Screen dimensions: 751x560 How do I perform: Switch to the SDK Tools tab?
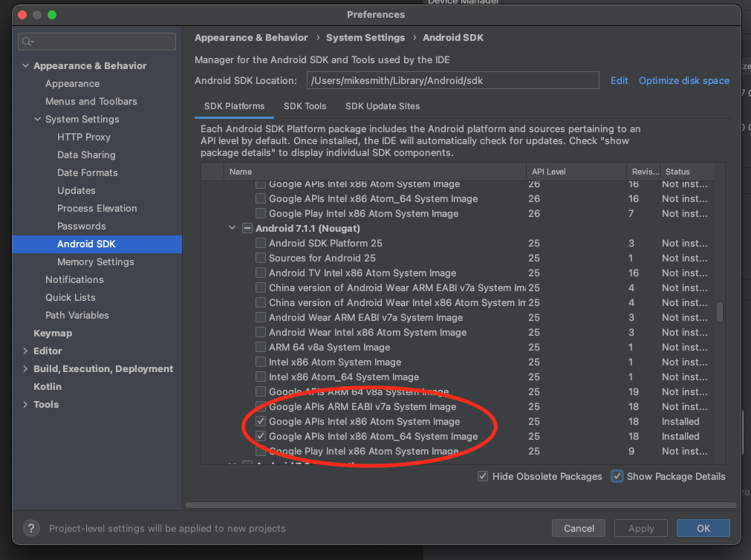click(305, 106)
